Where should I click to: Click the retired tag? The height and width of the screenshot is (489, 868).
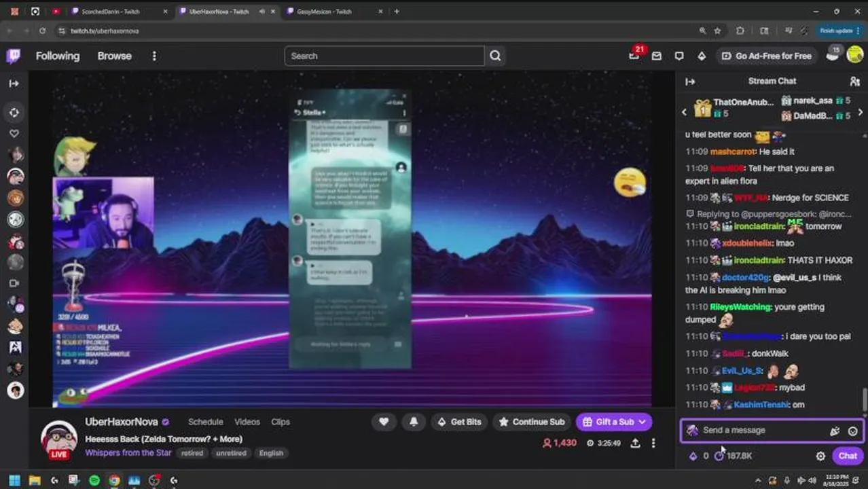click(x=192, y=453)
